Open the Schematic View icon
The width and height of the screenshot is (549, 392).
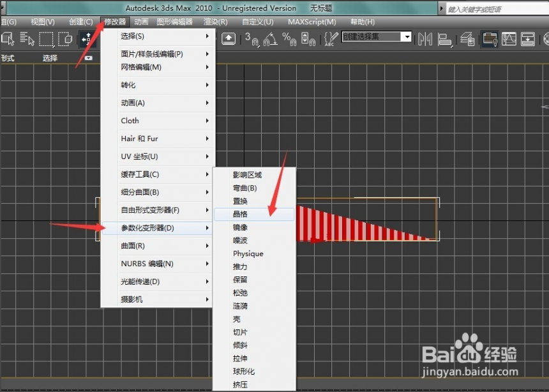pos(528,39)
